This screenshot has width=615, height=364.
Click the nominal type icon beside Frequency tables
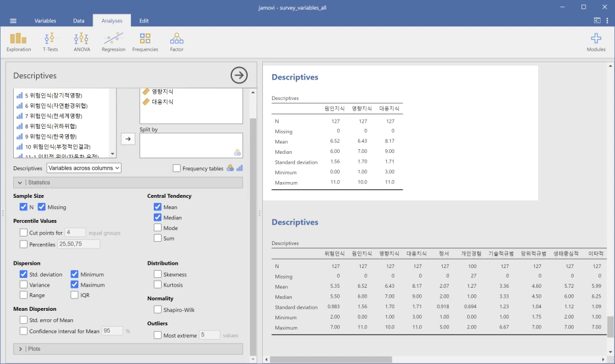click(230, 168)
